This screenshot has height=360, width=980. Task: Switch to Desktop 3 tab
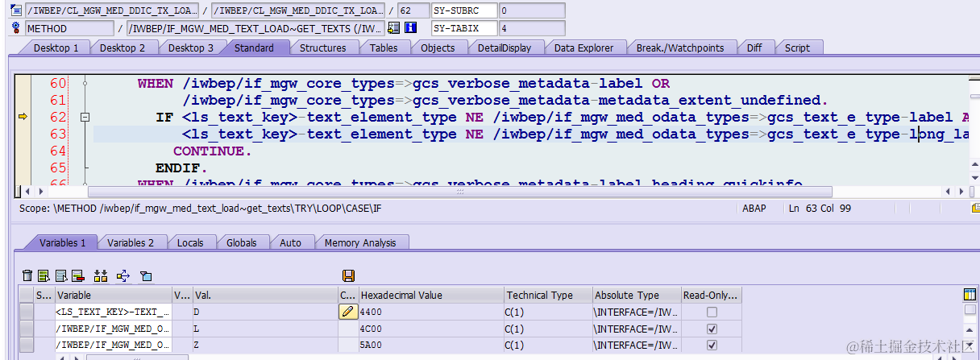(x=191, y=48)
